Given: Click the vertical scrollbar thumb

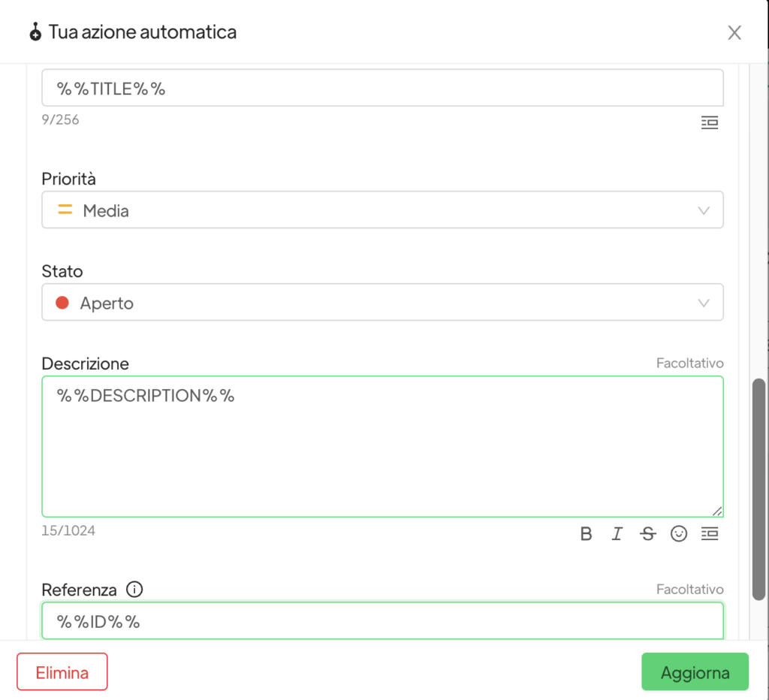Looking at the screenshot, I should [759, 488].
